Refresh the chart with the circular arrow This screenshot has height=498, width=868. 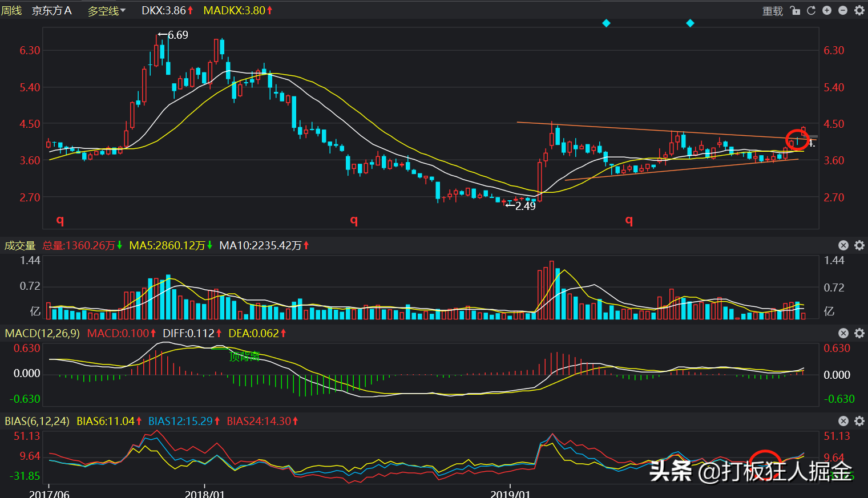click(811, 10)
